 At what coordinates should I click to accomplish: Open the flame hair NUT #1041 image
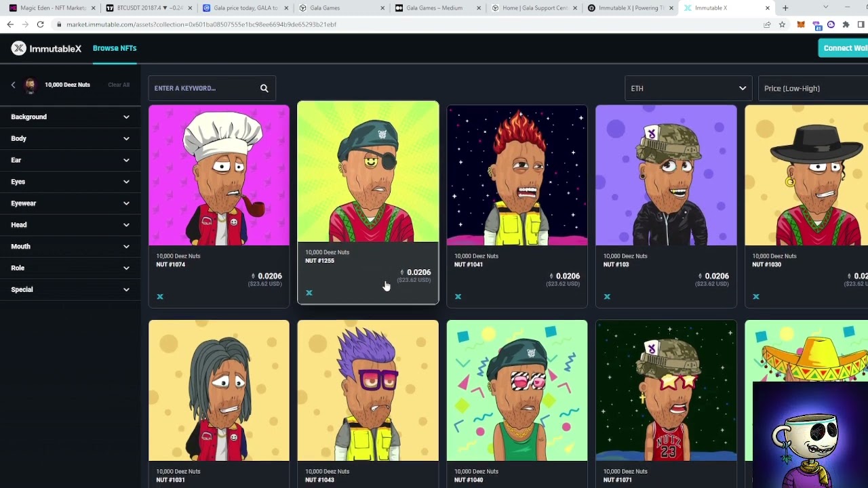(x=517, y=175)
